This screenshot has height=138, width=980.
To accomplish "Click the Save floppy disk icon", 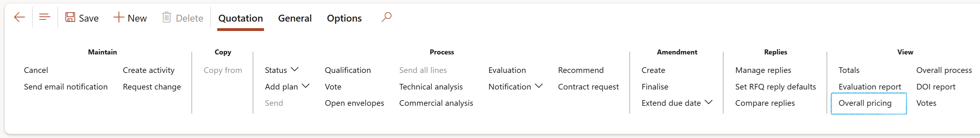I will (x=70, y=18).
